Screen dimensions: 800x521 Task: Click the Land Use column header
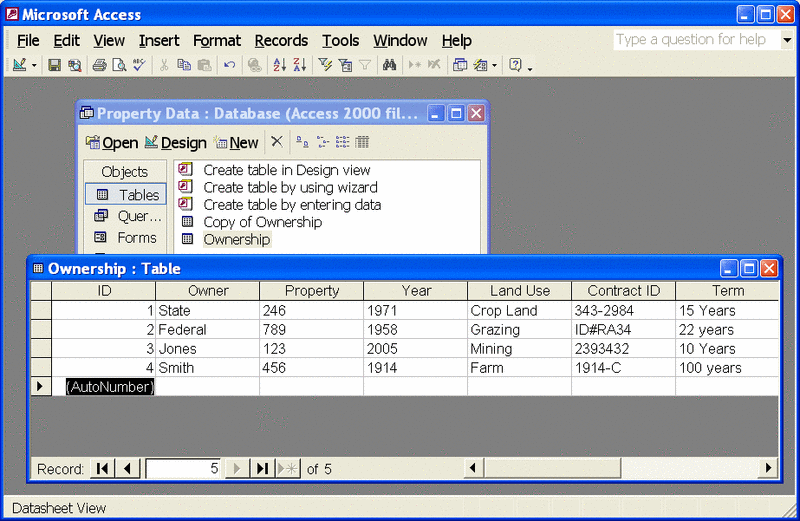coord(519,291)
